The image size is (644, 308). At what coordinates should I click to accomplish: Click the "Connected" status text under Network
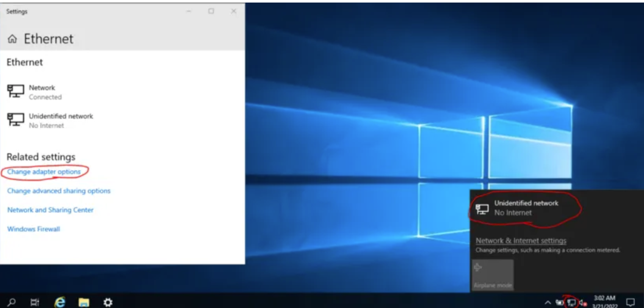45,97
